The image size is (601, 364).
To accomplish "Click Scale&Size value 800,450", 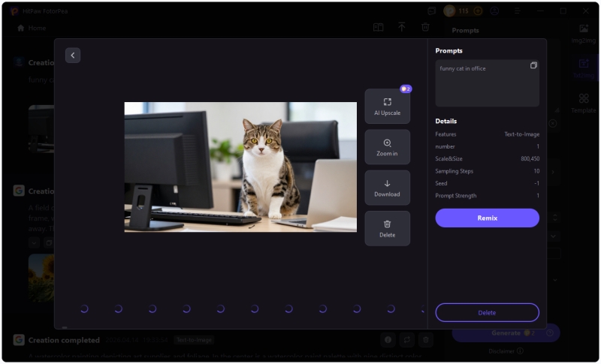I will point(530,159).
